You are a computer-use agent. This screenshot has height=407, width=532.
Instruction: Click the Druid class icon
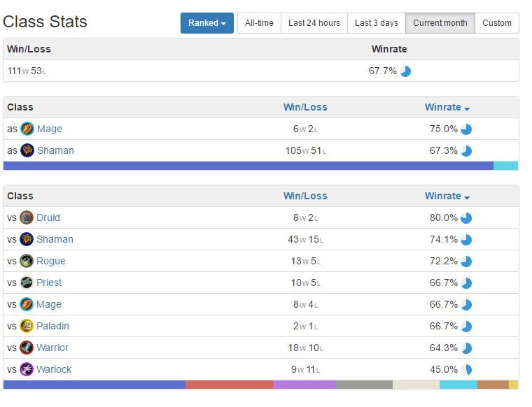27,217
